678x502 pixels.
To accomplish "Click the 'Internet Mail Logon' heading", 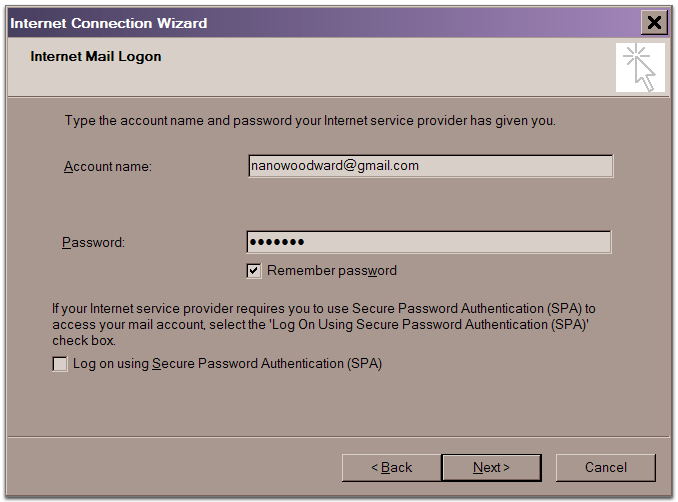I will [x=96, y=57].
